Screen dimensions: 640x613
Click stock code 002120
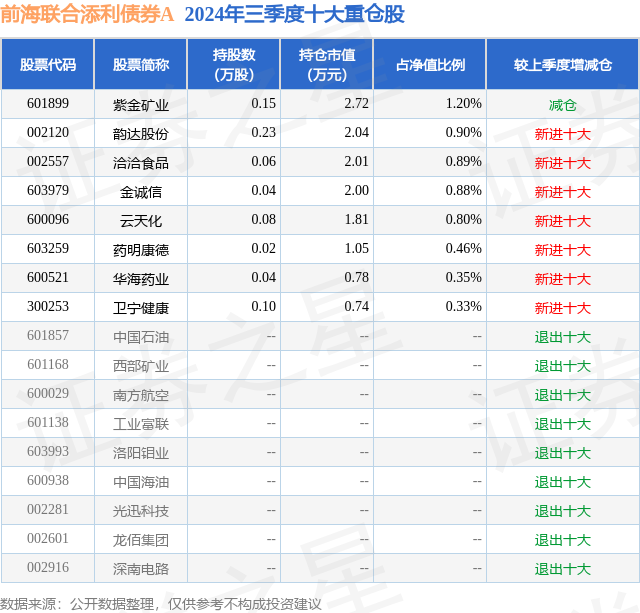click(x=48, y=133)
